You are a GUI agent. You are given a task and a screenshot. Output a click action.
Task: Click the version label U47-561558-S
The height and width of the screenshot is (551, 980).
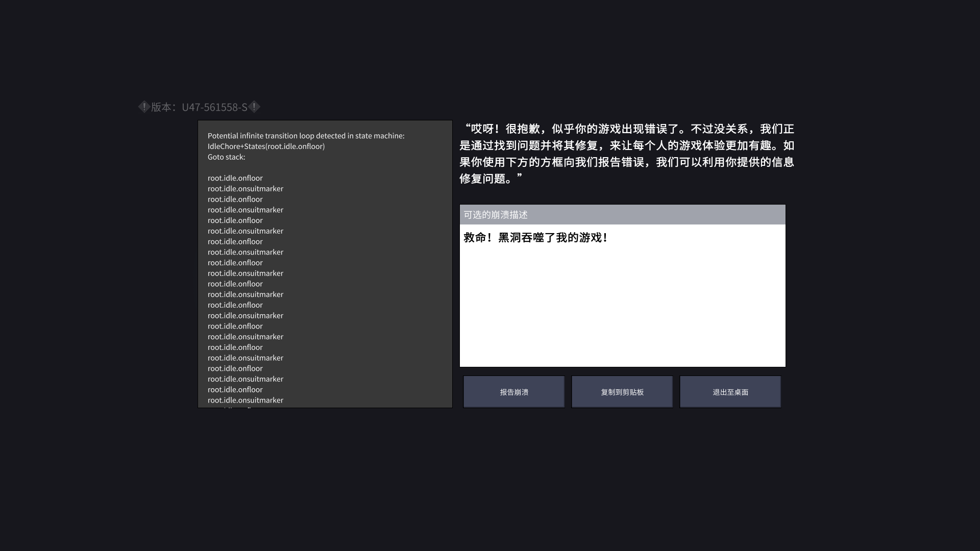[x=214, y=107]
